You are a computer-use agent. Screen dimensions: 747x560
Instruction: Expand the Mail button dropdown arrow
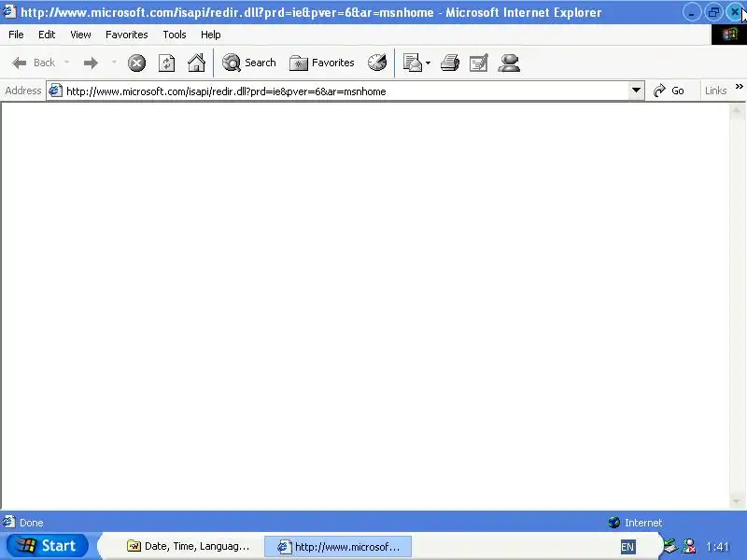pyautogui.click(x=428, y=63)
